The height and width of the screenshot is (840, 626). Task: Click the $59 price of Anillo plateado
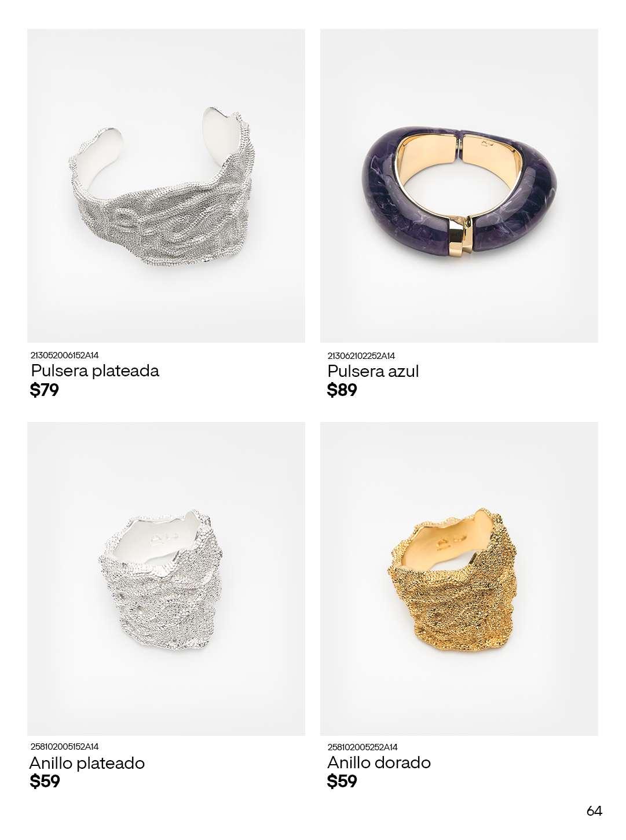[45, 782]
